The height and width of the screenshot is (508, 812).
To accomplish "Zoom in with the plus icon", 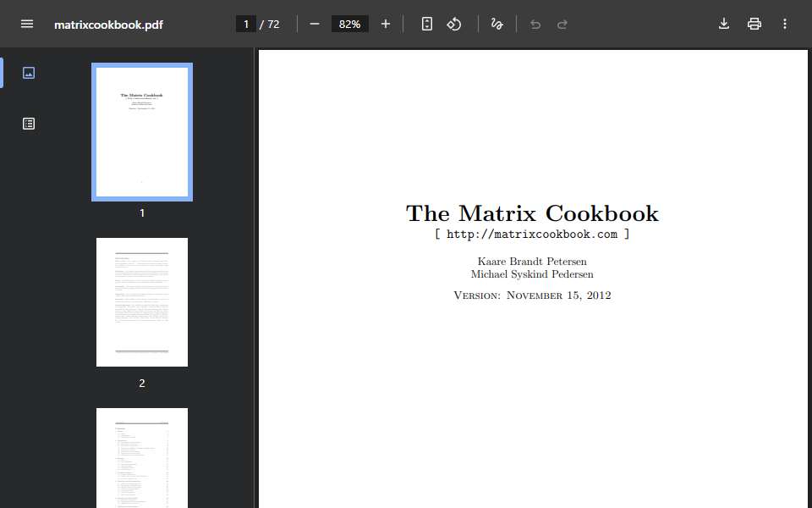I will (x=386, y=24).
